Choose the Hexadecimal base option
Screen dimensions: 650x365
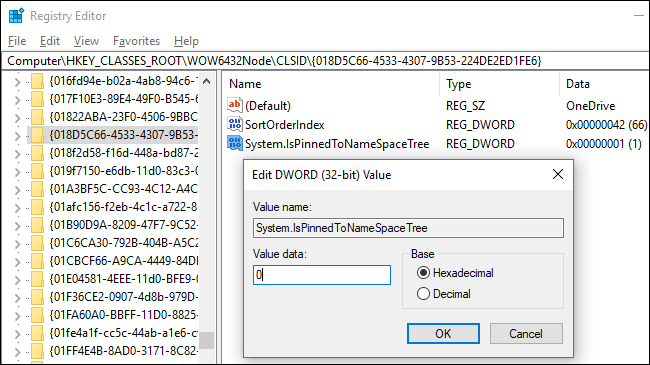(x=423, y=273)
